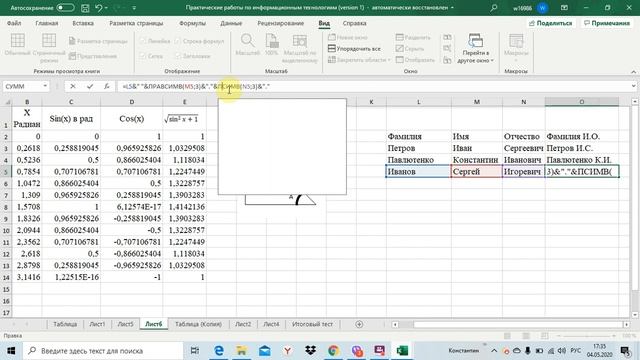Confirm formula with the checkmark icon

(90, 86)
